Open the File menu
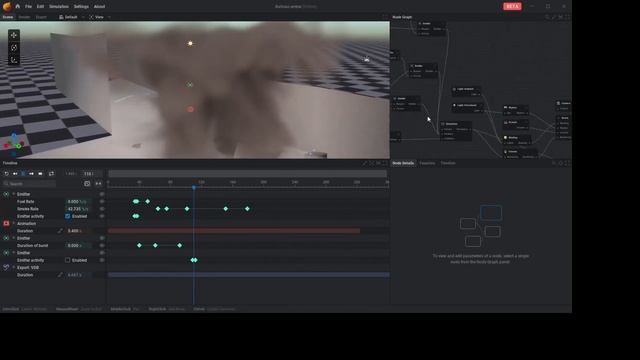 (x=28, y=7)
